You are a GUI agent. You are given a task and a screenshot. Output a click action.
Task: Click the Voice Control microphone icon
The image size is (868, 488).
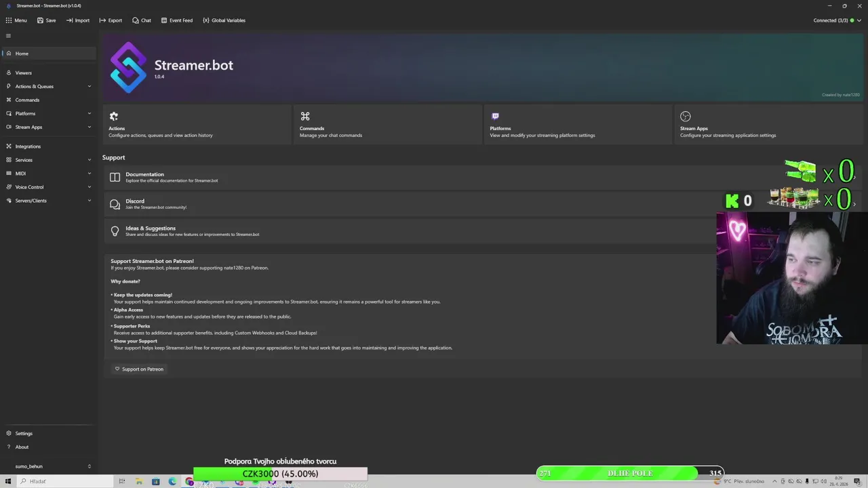[9, 187]
